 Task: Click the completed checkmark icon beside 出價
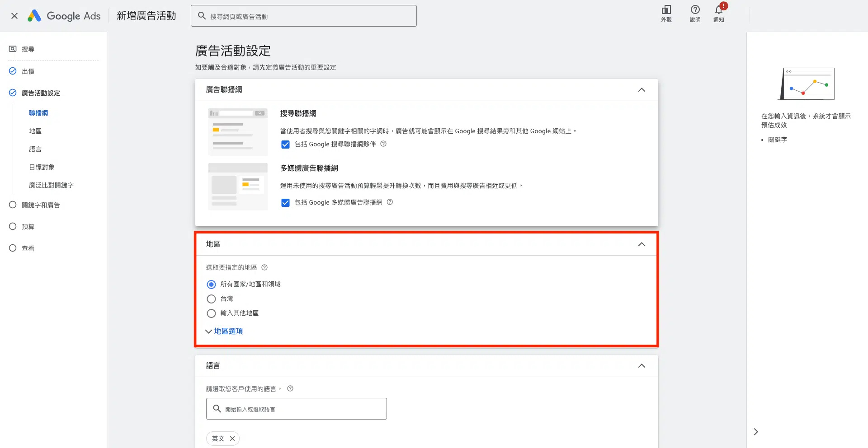click(13, 71)
